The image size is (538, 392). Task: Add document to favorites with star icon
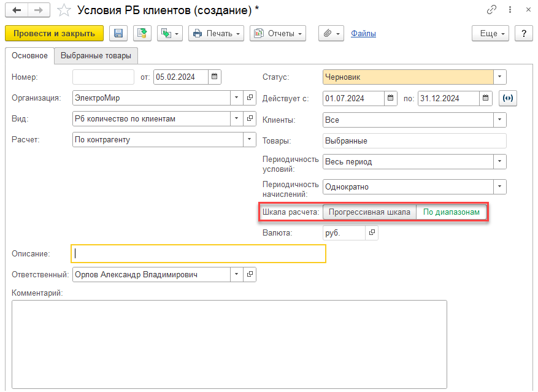64,10
